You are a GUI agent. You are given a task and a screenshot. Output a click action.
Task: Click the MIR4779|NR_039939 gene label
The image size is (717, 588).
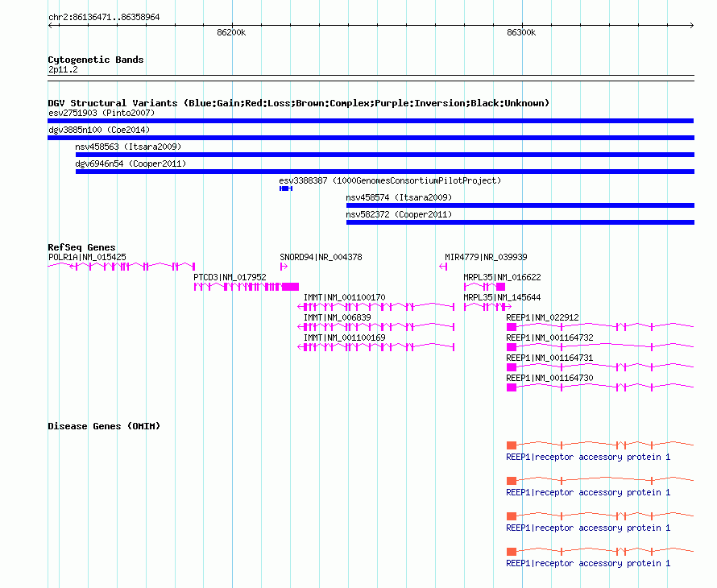[486, 258]
